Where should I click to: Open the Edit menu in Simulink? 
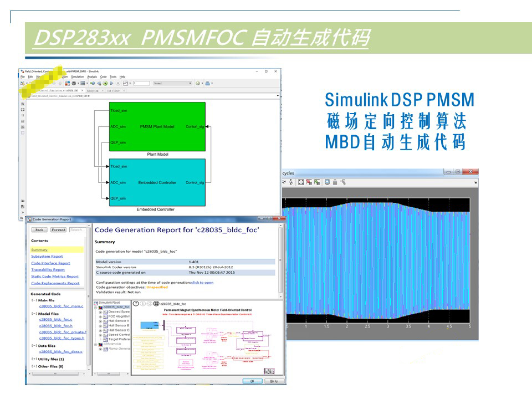pos(30,76)
